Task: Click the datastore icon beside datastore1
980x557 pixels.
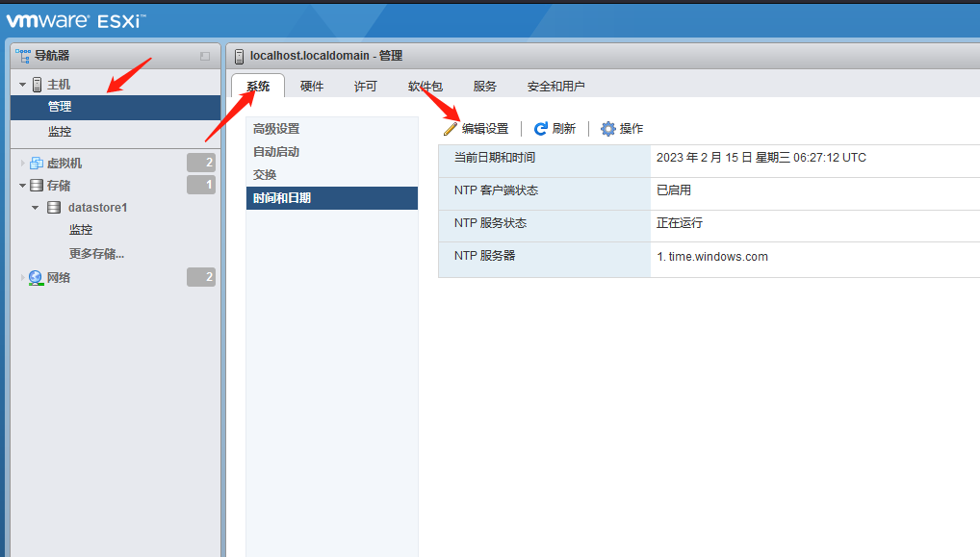Action: coord(54,208)
